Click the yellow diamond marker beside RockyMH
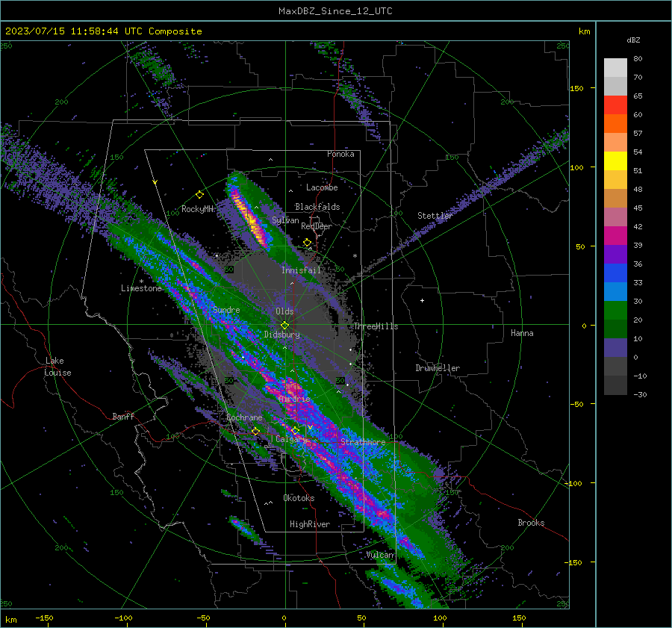The height and width of the screenshot is (628, 672). coord(199,195)
